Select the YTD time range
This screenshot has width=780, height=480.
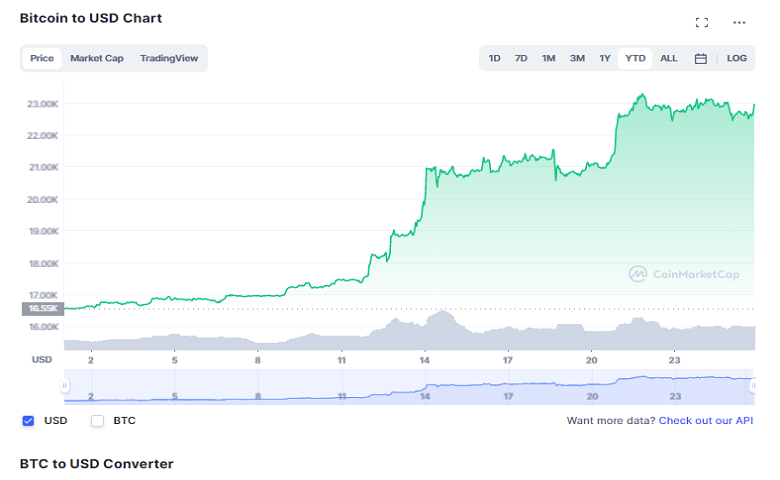coord(635,58)
